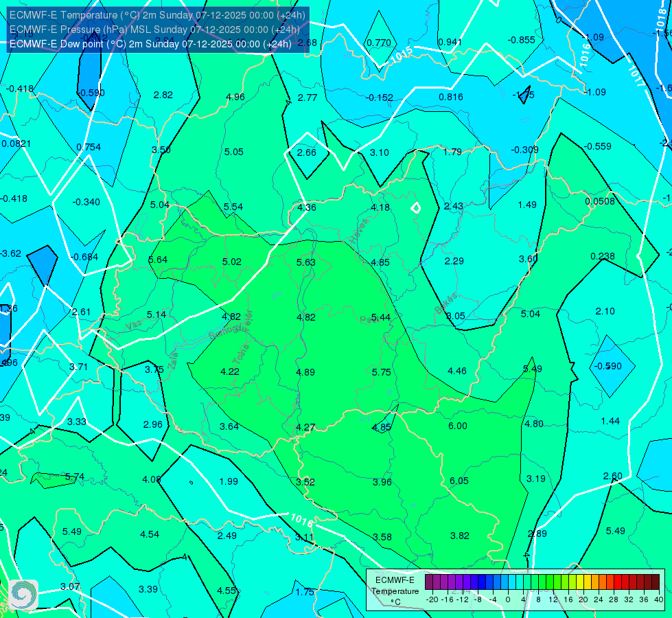This screenshot has height=618, width=672.
Task: Click the 1.99 temperature value
Action: (229, 481)
